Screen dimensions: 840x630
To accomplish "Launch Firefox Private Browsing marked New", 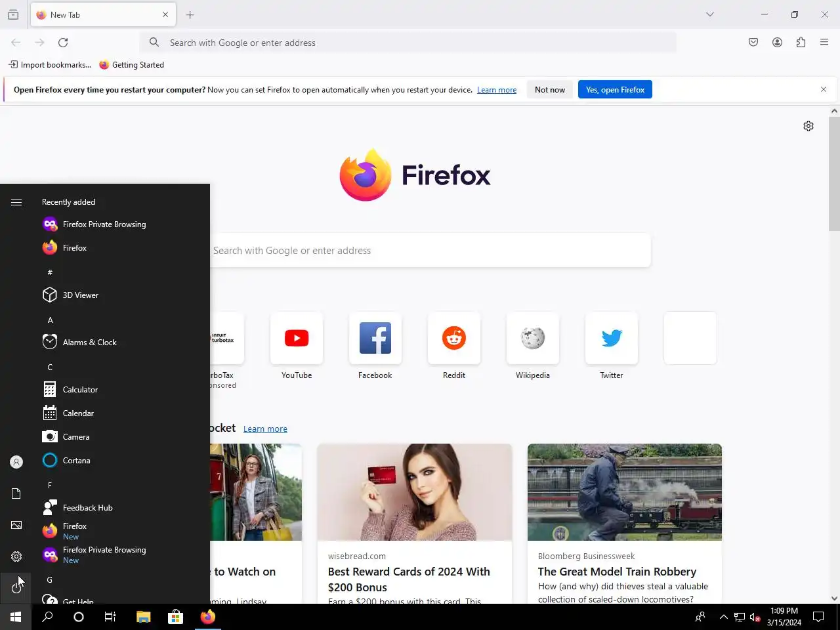I will (121, 555).
